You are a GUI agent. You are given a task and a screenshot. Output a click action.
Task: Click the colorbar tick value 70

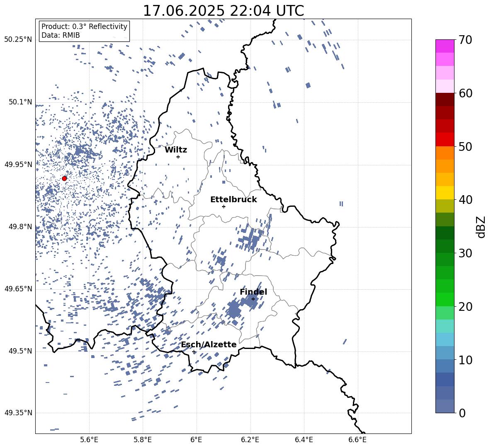point(465,40)
